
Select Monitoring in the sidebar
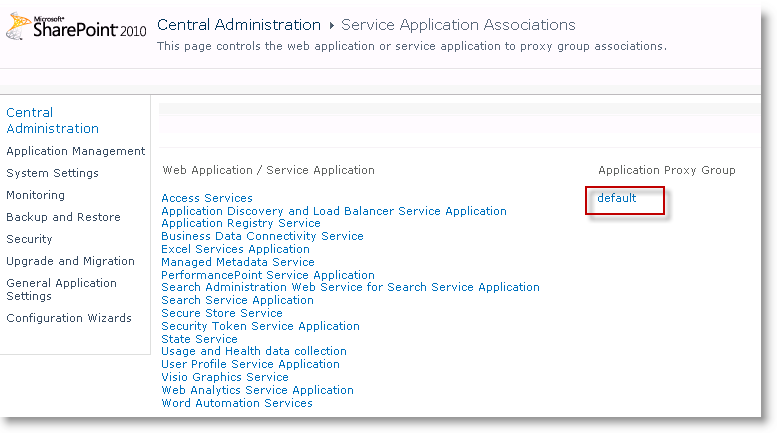[35, 195]
